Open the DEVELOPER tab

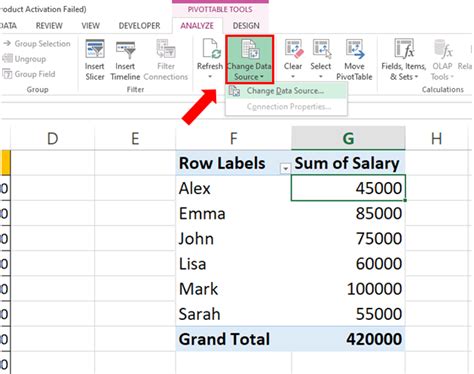point(139,26)
